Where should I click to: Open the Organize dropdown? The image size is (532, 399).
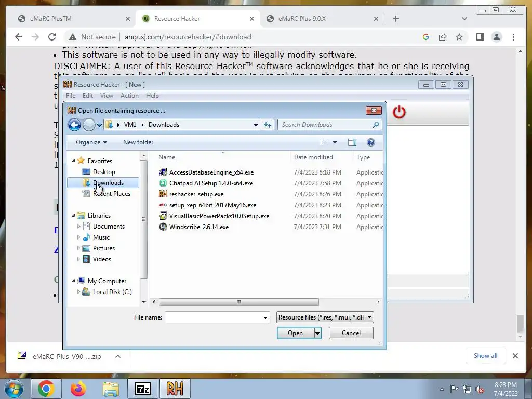(91, 142)
